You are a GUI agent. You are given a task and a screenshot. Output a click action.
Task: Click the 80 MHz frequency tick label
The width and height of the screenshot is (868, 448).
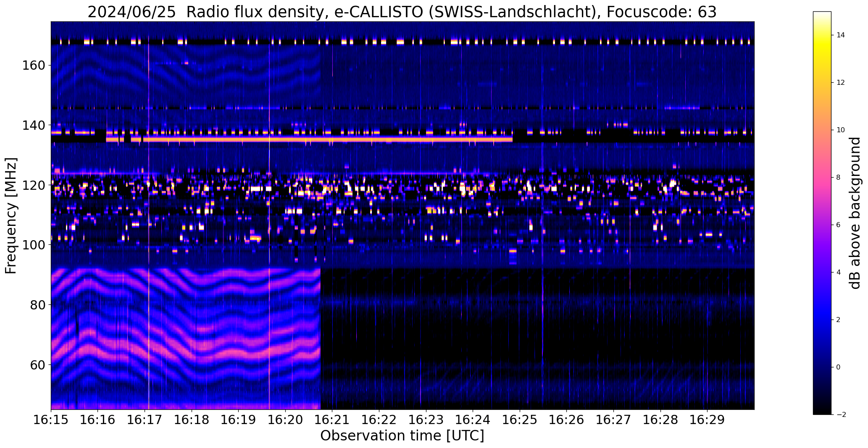(37, 304)
